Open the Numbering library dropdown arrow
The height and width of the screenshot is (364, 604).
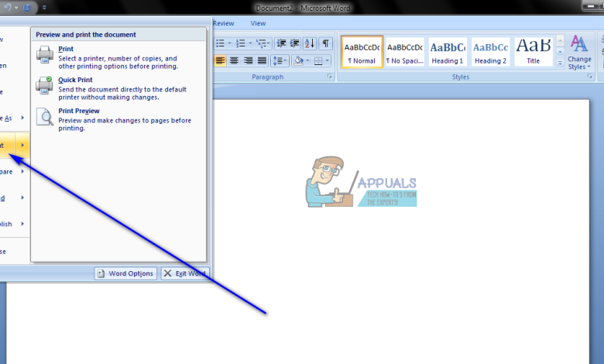click(x=250, y=43)
